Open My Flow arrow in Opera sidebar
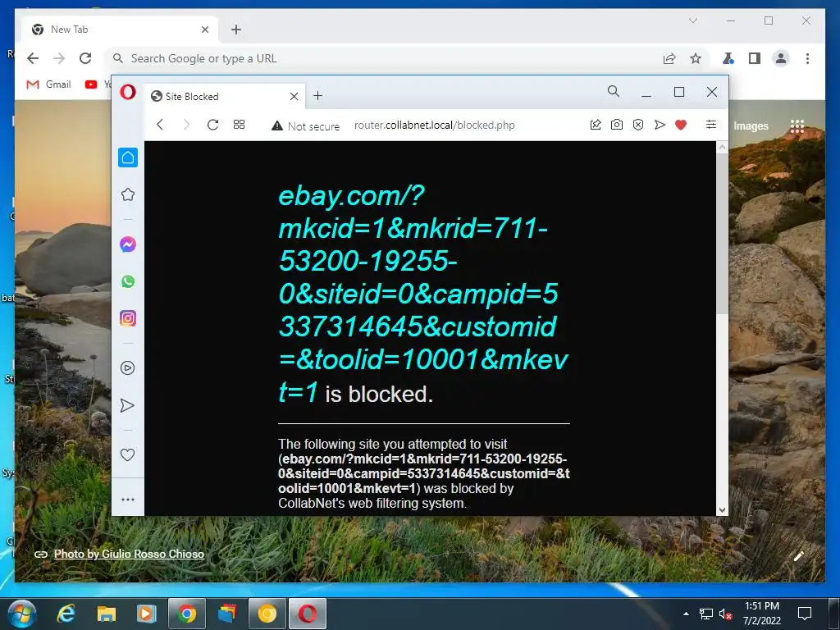The image size is (840, 630). tap(127, 405)
